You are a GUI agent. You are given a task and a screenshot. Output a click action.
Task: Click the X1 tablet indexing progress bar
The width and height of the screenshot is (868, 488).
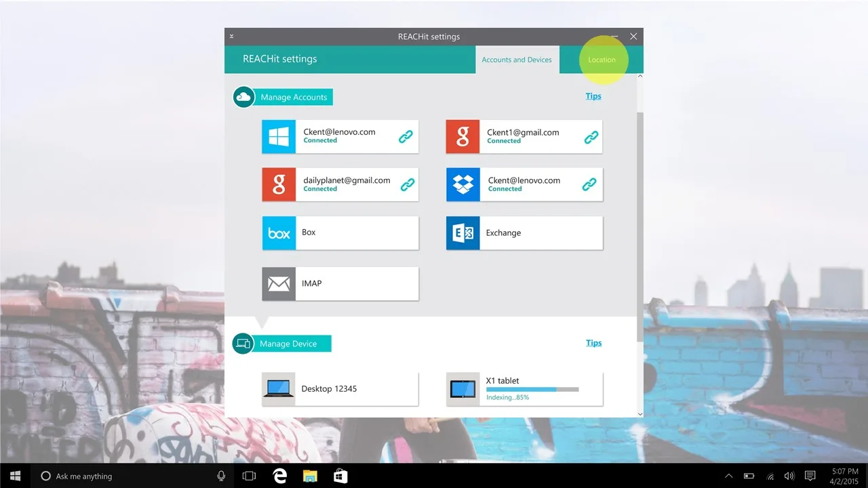click(x=532, y=390)
